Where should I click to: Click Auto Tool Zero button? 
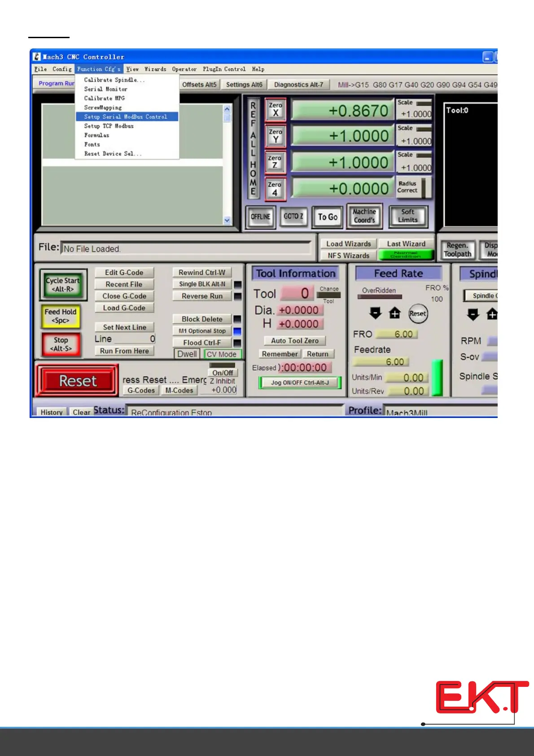pyautogui.click(x=295, y=341)
